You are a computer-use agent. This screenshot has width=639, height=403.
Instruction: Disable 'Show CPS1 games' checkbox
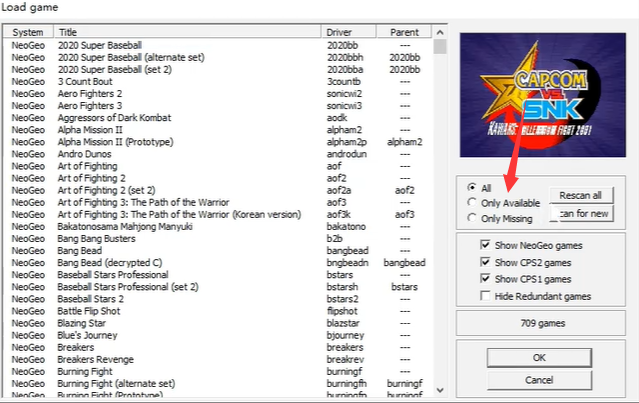click(486, 279)
